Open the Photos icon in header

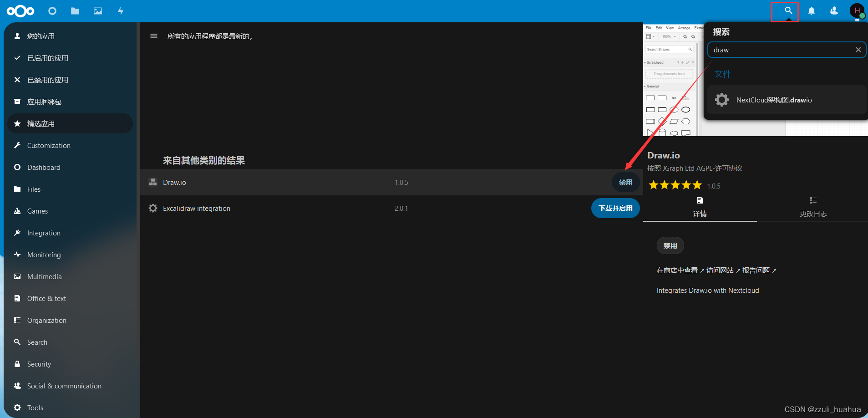point(98,11)
